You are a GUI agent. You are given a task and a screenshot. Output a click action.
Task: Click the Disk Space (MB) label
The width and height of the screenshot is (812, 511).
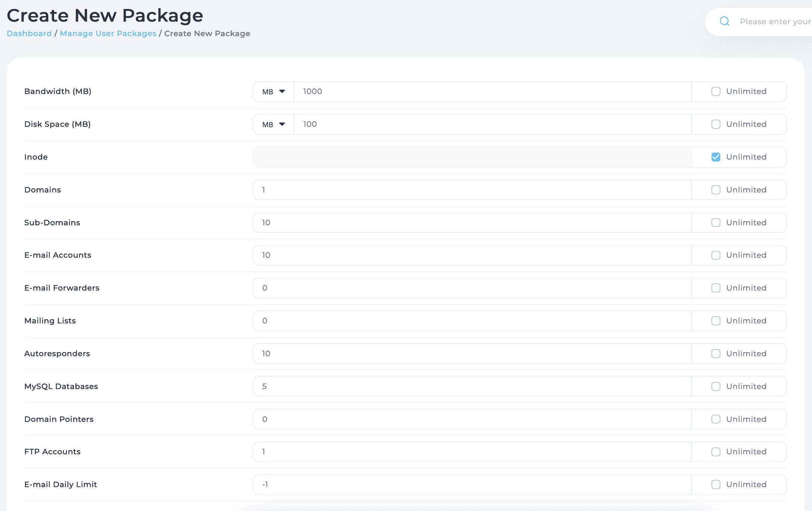pos(57,124)
